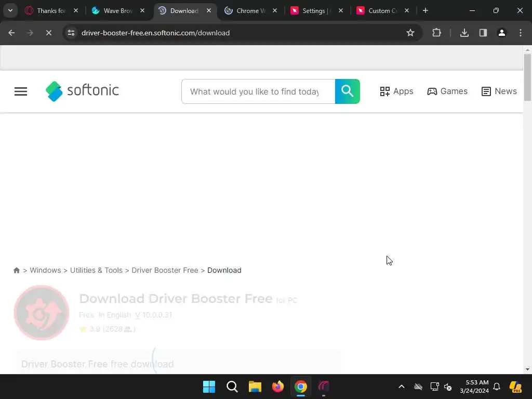Open the Windows Start menu
Viewport: 532px width, 399px height.
209,387
